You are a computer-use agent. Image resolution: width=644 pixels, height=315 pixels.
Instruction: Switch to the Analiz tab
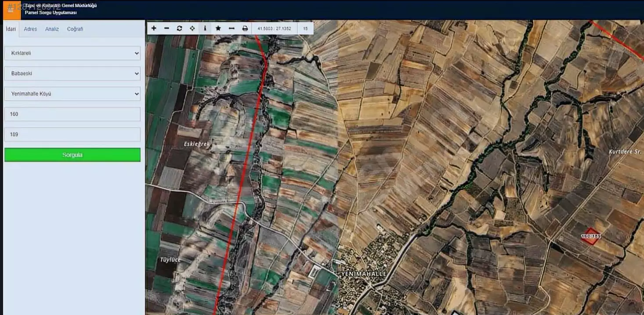pyautogui.click(x=52, y=29)
